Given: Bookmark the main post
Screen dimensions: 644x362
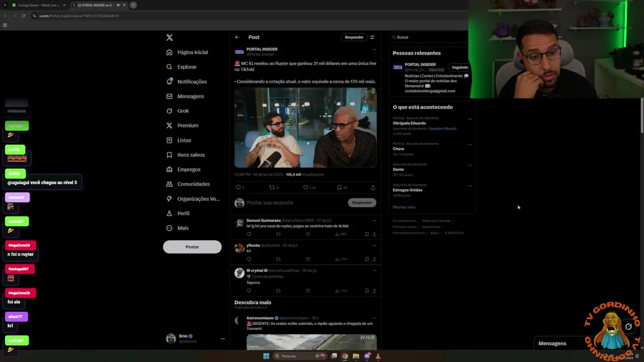Looking at the screenshot, I should (x=339, y=188).
